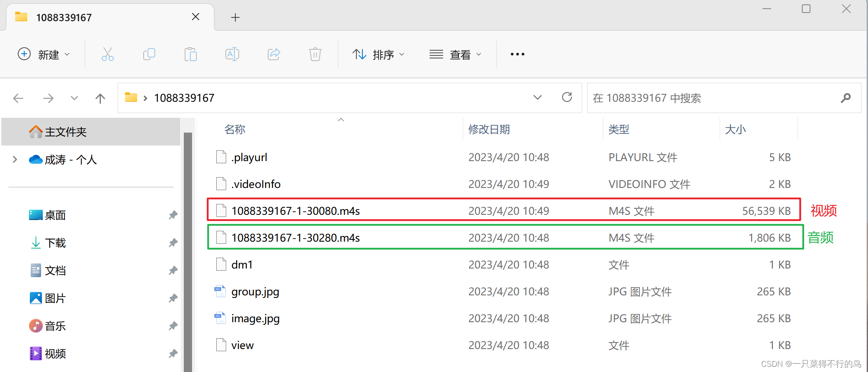Click the PLAYURL 文件 type cell
The width and height of the screenshot is (868, 372).
pyautogui.click(x=643, y=157)
